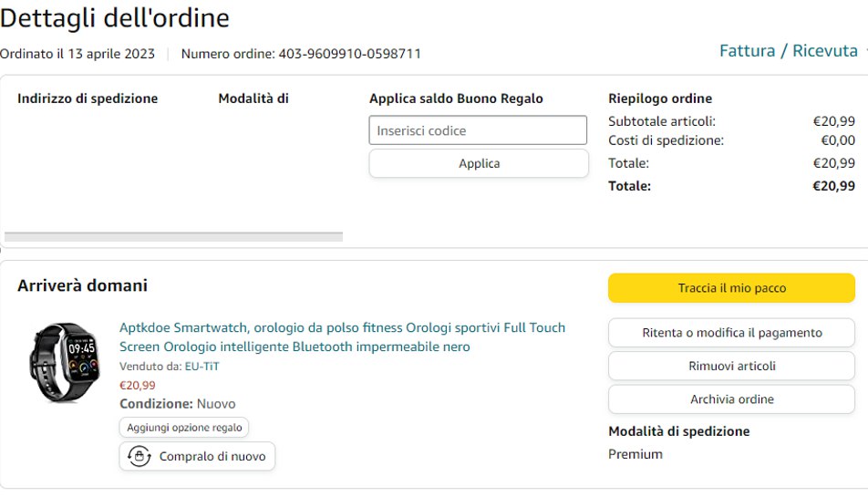Image resolution: width=868 pixels, height=497 pixels.
Task: Click the order number 403-9609910-0598711
Action: coord(349,54)
